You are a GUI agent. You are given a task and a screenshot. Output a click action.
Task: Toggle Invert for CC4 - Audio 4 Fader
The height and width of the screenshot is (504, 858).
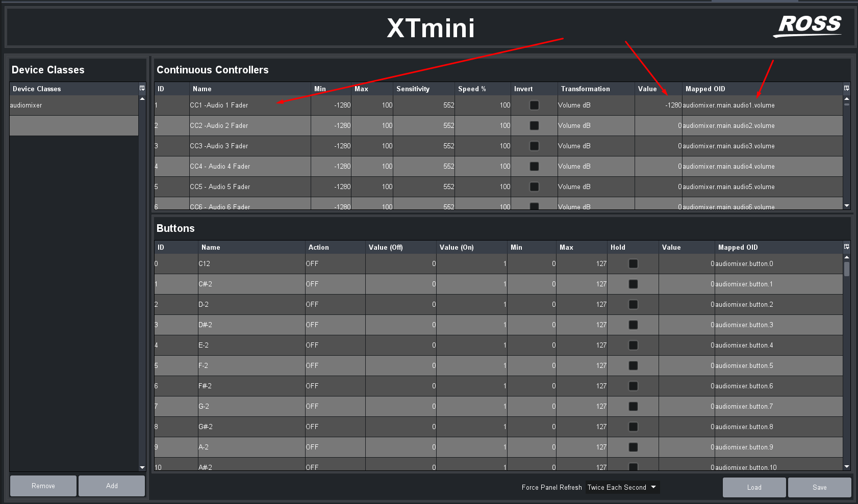click(534, 166)
